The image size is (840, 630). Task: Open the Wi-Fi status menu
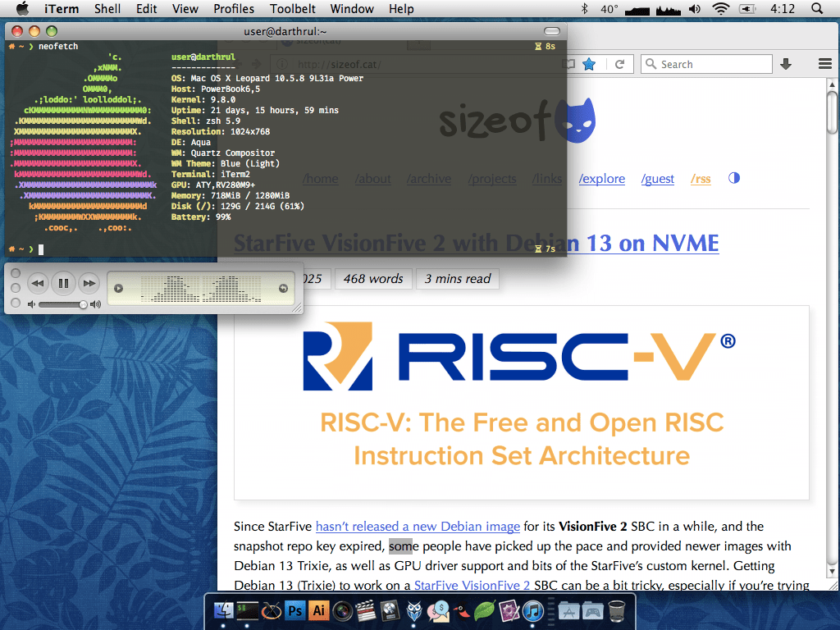click(x=721, y=9)
